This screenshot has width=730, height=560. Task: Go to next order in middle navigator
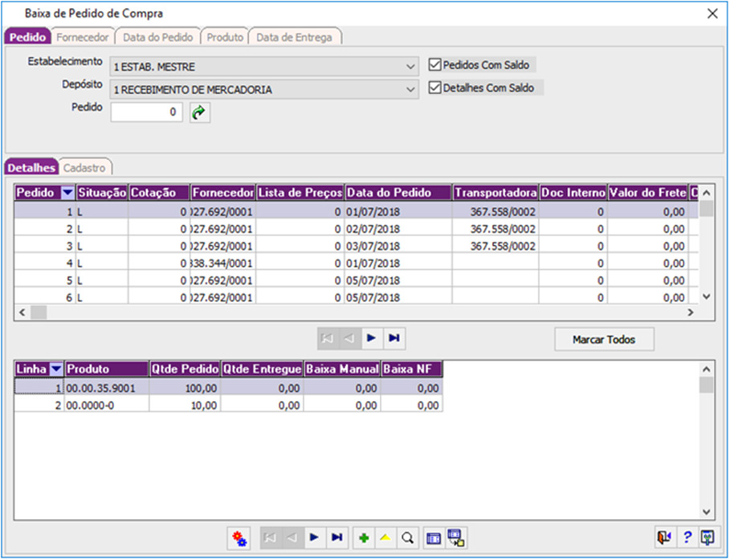372,338
